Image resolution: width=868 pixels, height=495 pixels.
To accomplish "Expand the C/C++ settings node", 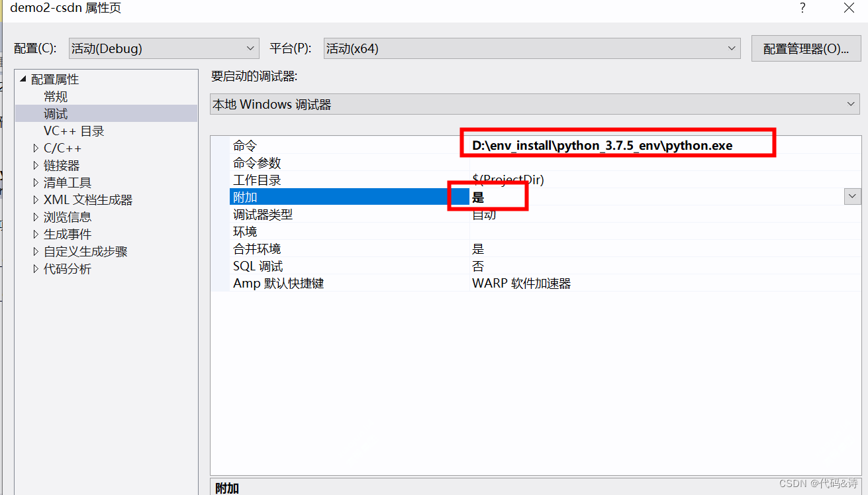I will pos(34,148).
